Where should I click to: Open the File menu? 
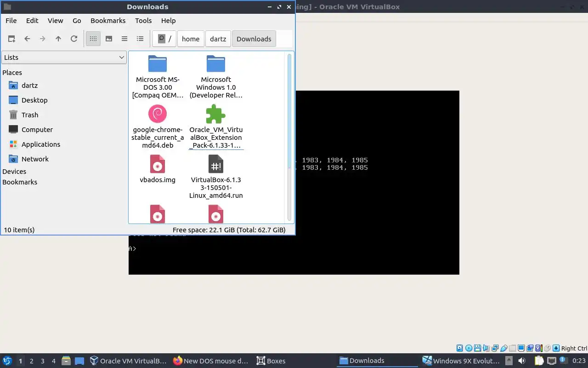(11, 21)
